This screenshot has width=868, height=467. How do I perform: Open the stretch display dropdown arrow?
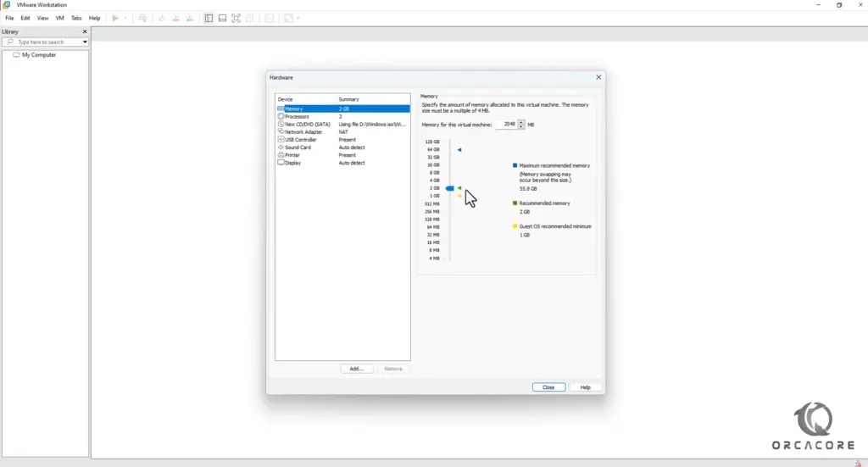pyautogui.click(x=298, y=19)
